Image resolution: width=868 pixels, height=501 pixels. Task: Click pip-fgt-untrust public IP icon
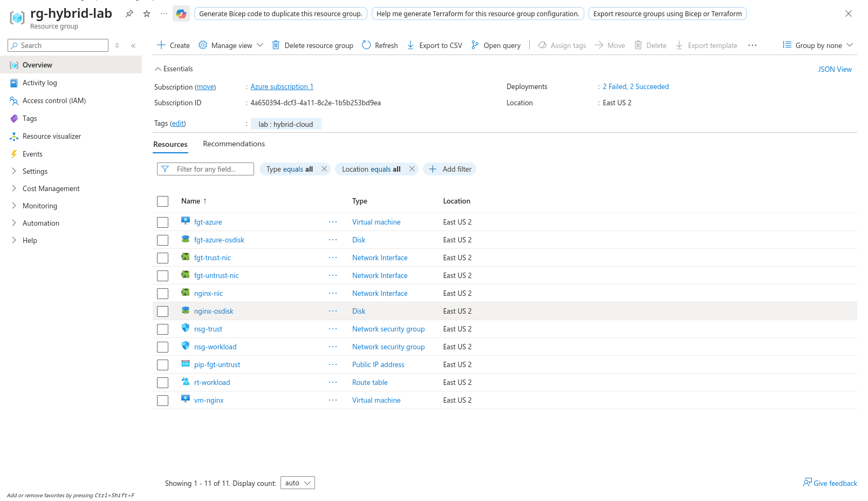186,363
